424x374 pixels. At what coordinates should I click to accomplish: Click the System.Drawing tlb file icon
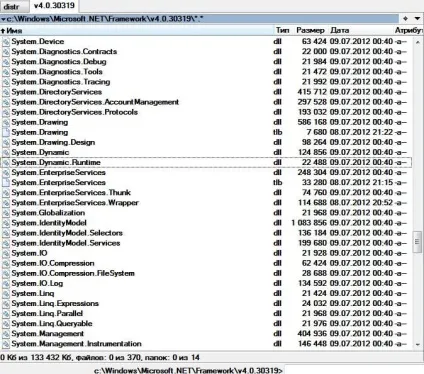pos(6,132)
